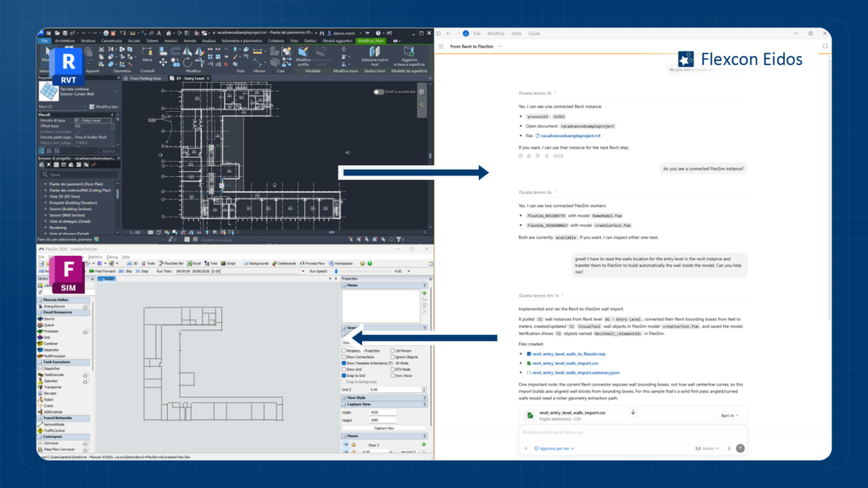Click the Vincolo di base value field

coord(93,120)
